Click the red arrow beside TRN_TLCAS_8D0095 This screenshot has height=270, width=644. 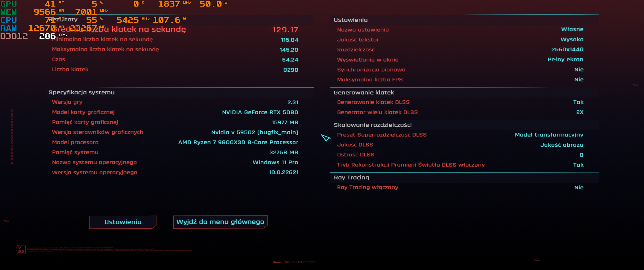pyautogui.click(x=277, y=262)
